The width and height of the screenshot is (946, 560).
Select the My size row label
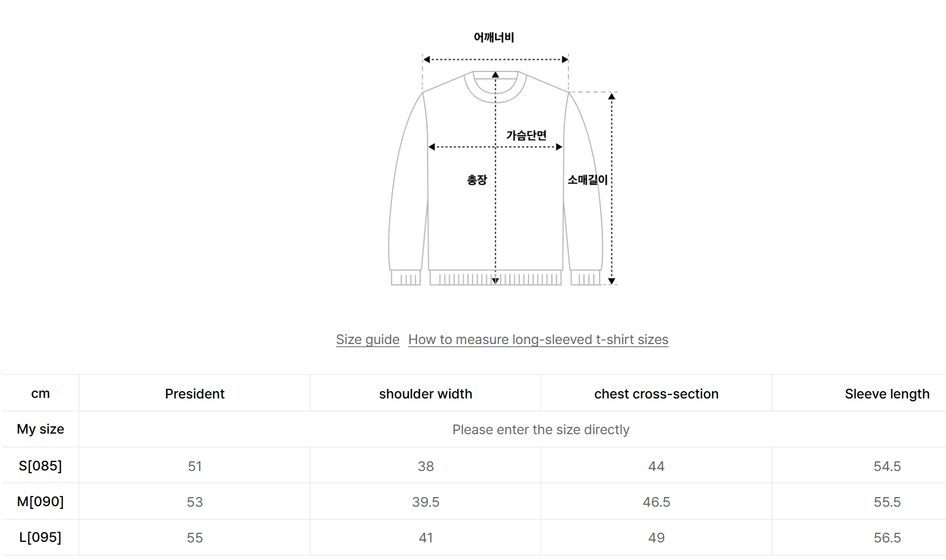(40, 429)
